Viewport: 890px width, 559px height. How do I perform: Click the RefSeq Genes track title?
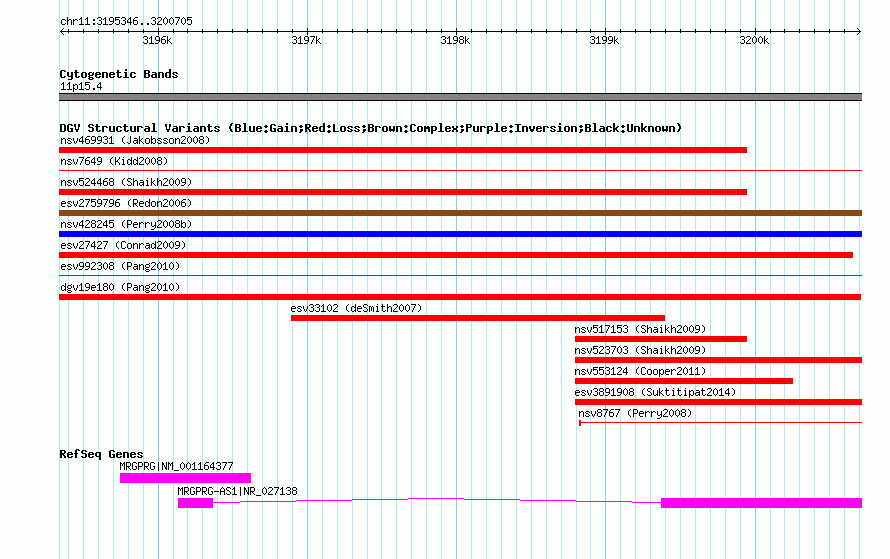pos(101,454)
